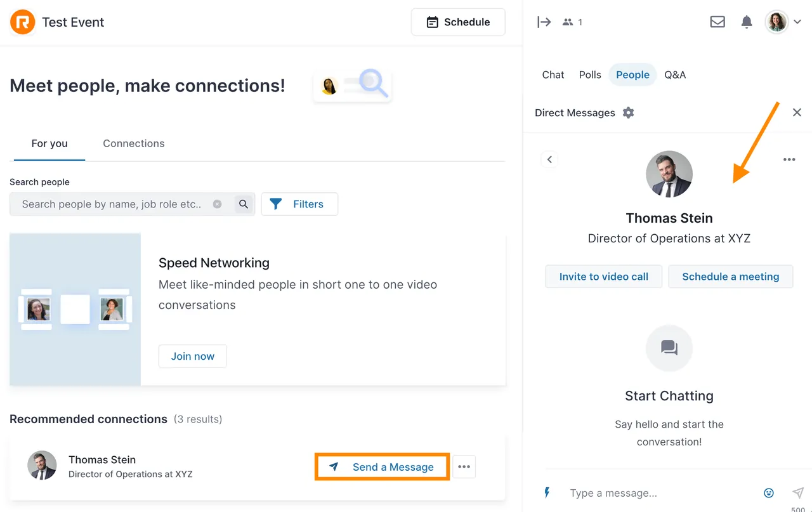The width and height of the screenshot is (812, 512).
Task: Close the Direct Messages panel
Action: tap(797, 112)
